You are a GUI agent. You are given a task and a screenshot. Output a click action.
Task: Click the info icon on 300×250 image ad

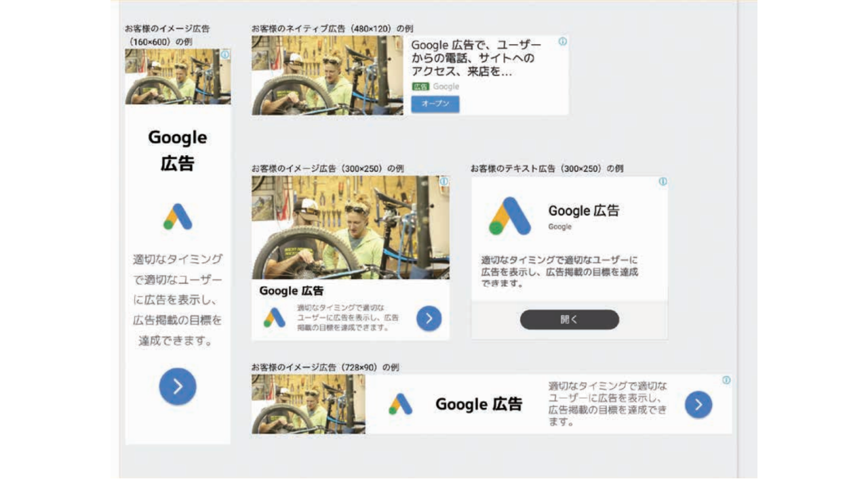(x=443, y=182)
